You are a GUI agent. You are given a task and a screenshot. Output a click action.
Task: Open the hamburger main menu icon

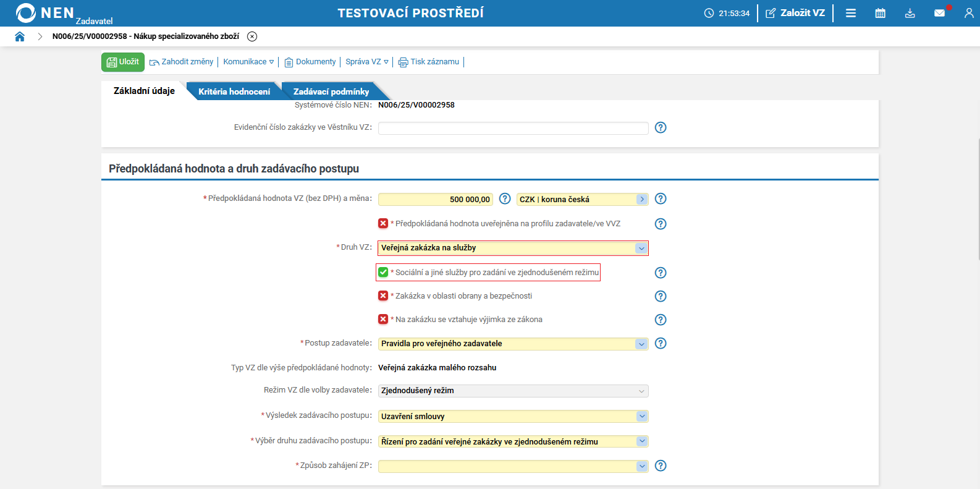click(851, 13)
